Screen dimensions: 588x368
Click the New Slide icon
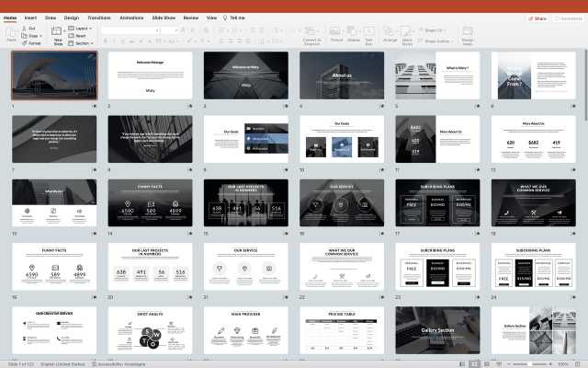coord(58,34)
